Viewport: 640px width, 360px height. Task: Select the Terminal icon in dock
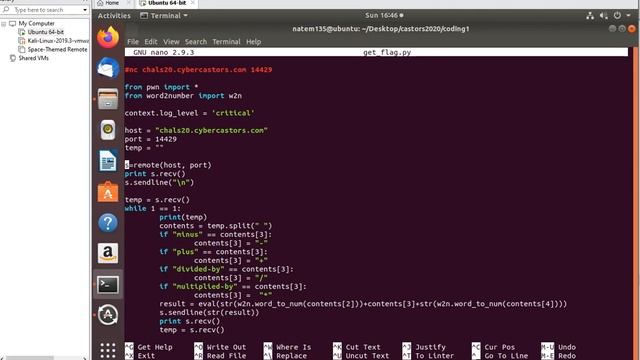pos(108,284)
